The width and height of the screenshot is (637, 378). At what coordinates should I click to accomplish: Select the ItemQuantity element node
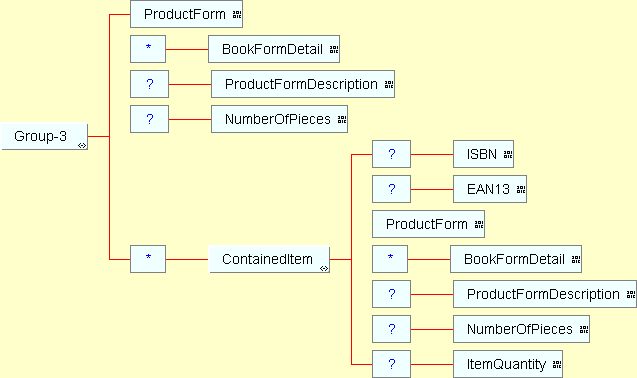tap(508, 364)
